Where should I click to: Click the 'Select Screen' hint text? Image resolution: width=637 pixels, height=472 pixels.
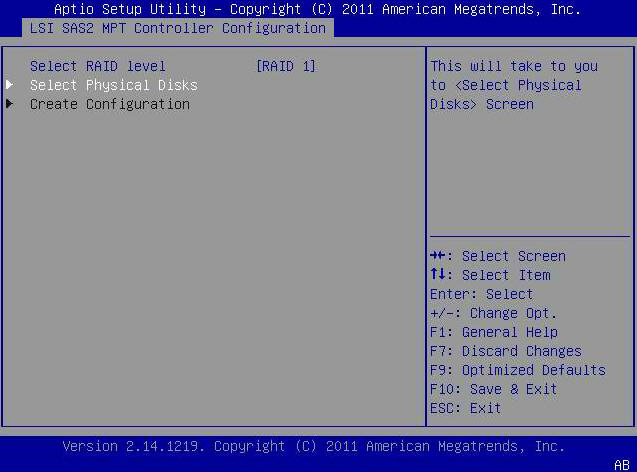[x=514, y=256]
